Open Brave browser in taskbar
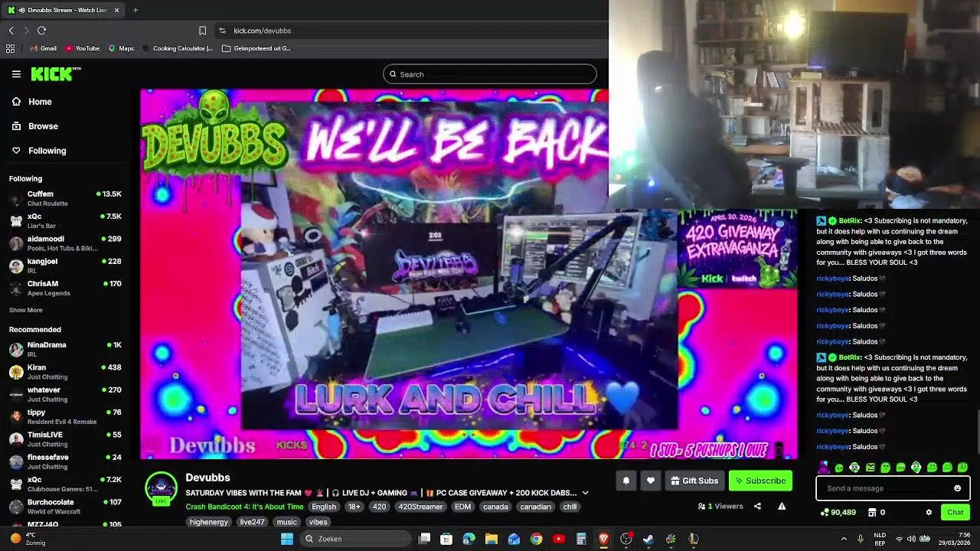Screen dimensions: 980x551 [x=603, y=539]
